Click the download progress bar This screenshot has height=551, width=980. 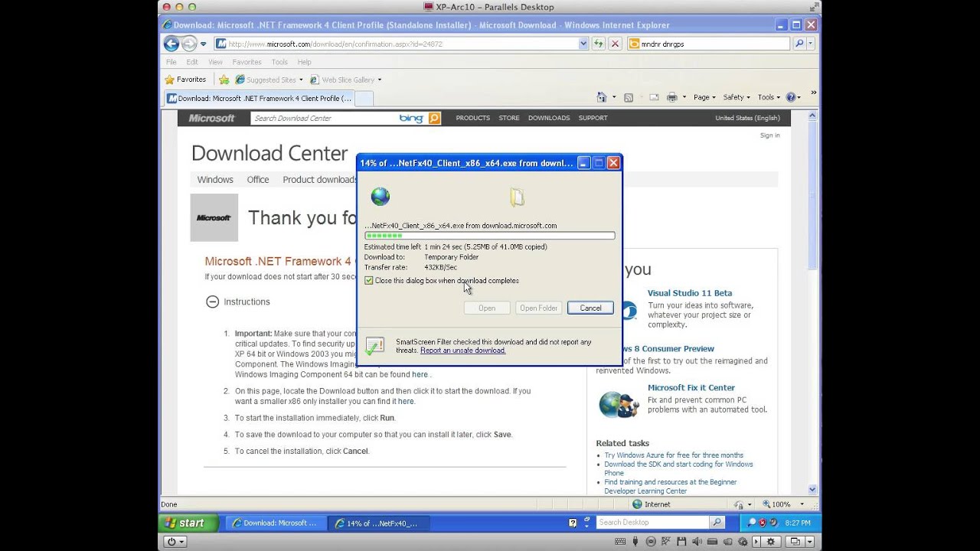click(x=489, y=236)
